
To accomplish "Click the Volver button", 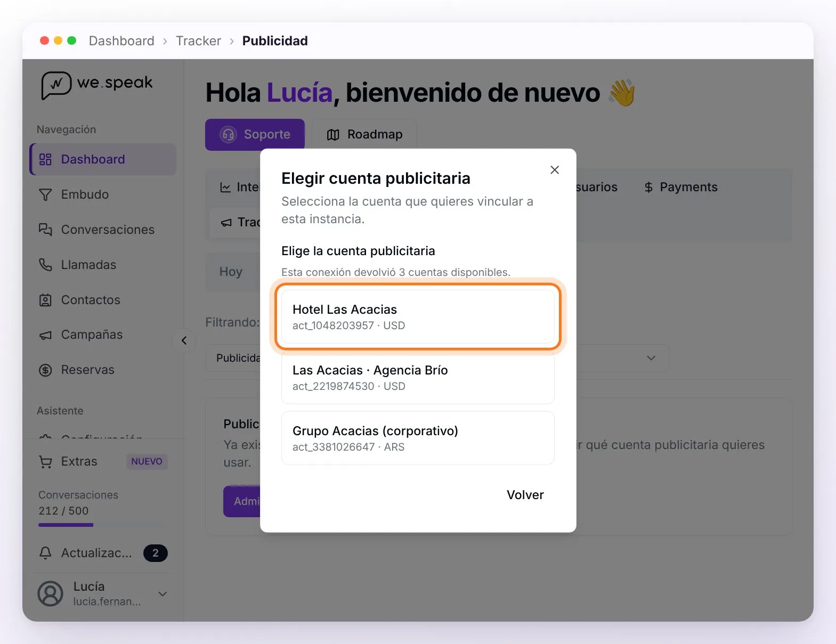I will tap(525, 495).
